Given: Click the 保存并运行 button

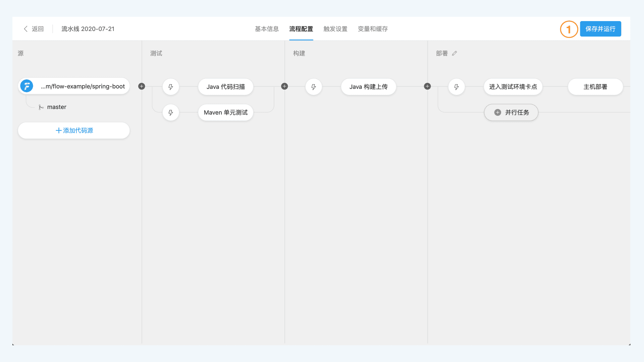Looking at the screenshot, I should click(600, 29).
